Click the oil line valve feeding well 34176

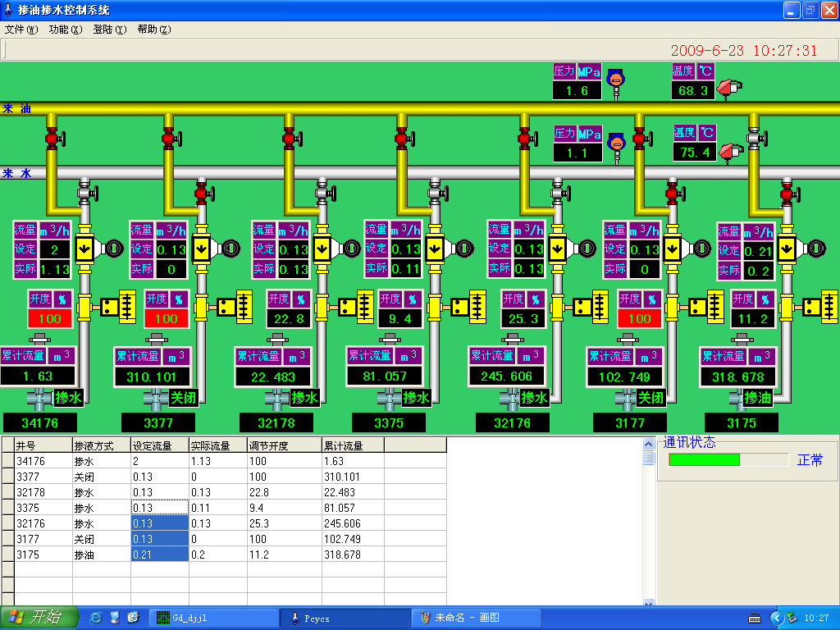click(x=53, y=139)
